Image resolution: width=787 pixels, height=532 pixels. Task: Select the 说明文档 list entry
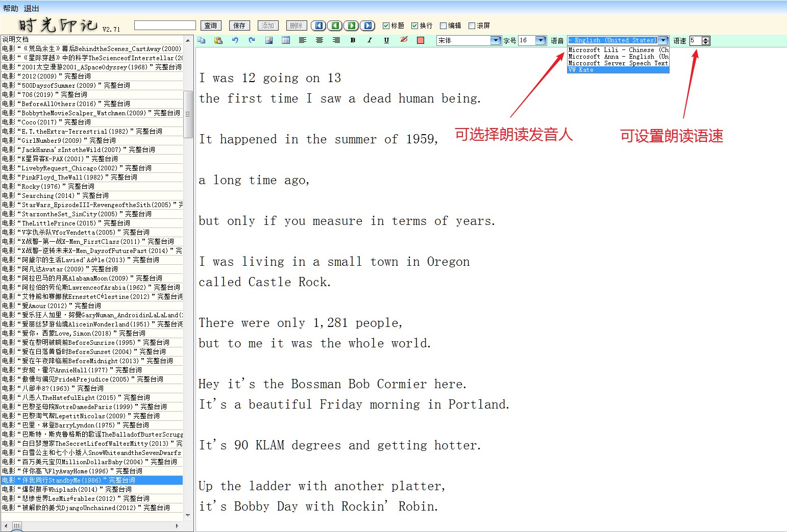92,39
